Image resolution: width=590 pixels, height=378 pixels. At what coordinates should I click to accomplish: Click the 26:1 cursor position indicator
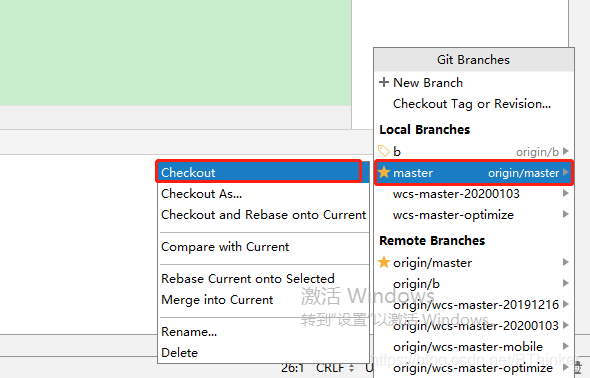[292, 368]
